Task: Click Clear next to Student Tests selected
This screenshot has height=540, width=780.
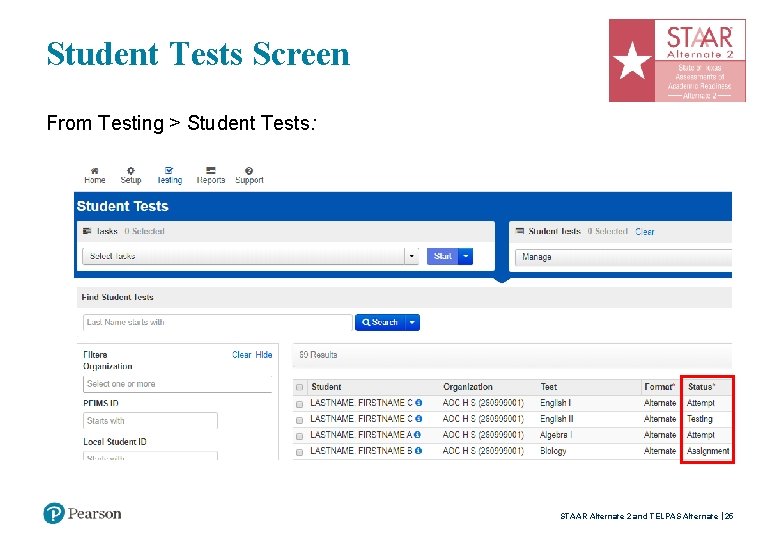Action: point(645,231)
